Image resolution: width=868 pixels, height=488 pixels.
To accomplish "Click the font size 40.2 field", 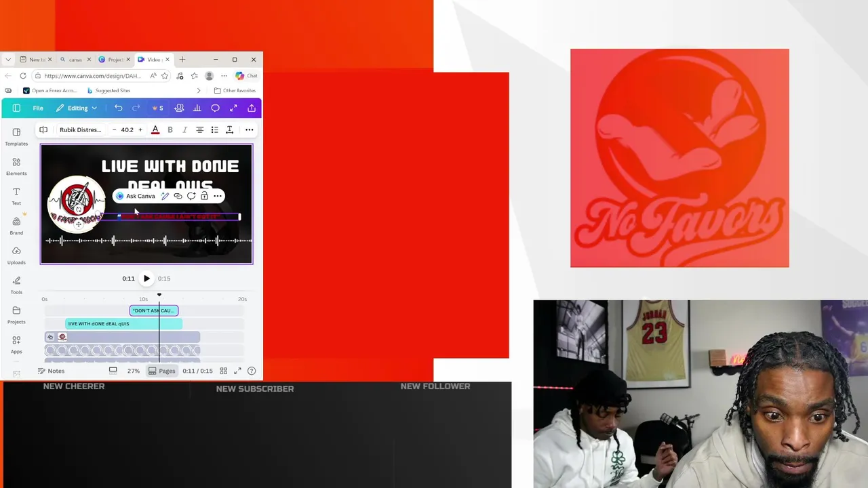I will [127, 129].
